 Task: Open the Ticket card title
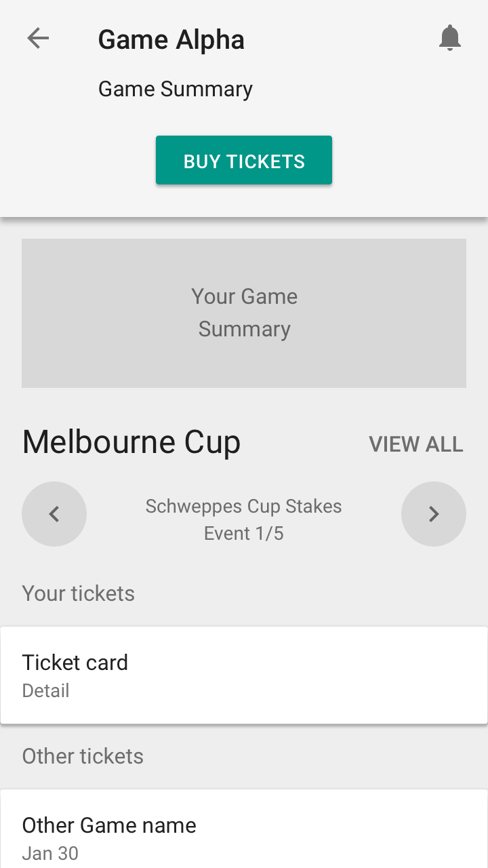[x=75, y=663]
